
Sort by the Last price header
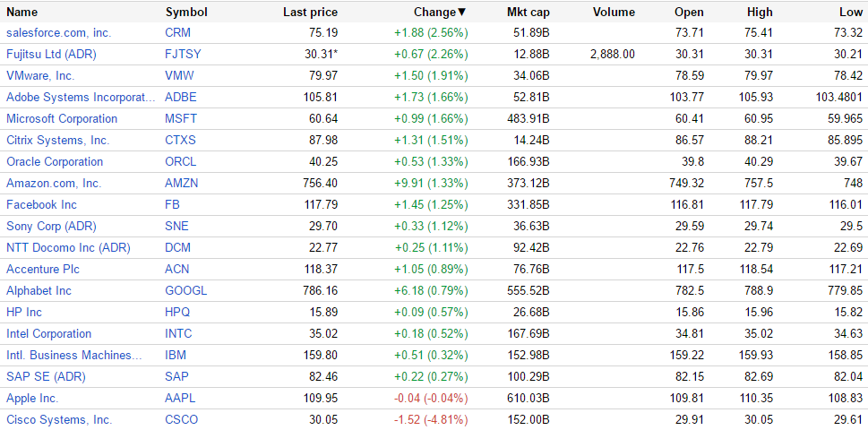310,12
